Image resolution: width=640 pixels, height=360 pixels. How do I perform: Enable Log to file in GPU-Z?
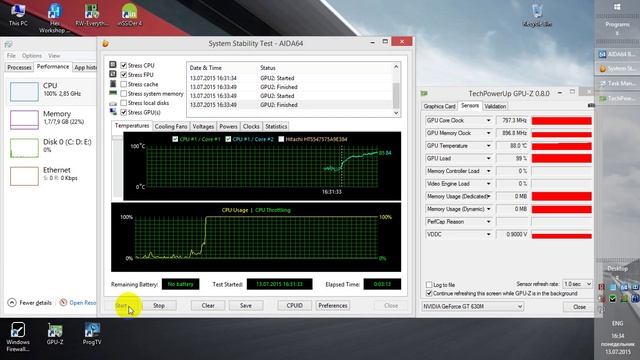(x=429, y=284)
